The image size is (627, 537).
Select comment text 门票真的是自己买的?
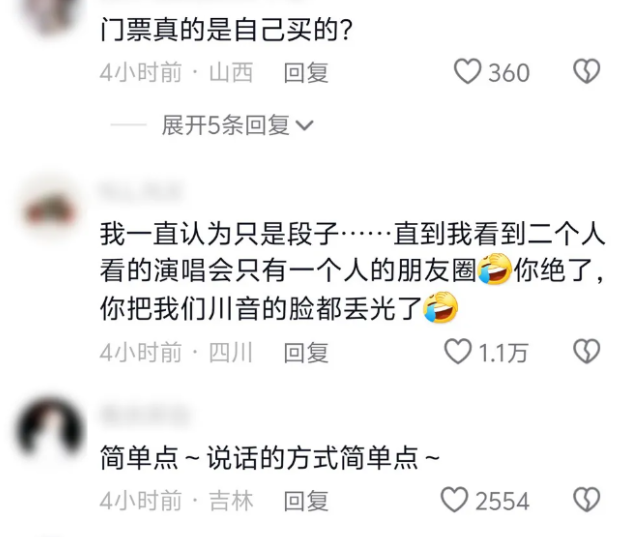click(x=226, y=30)
